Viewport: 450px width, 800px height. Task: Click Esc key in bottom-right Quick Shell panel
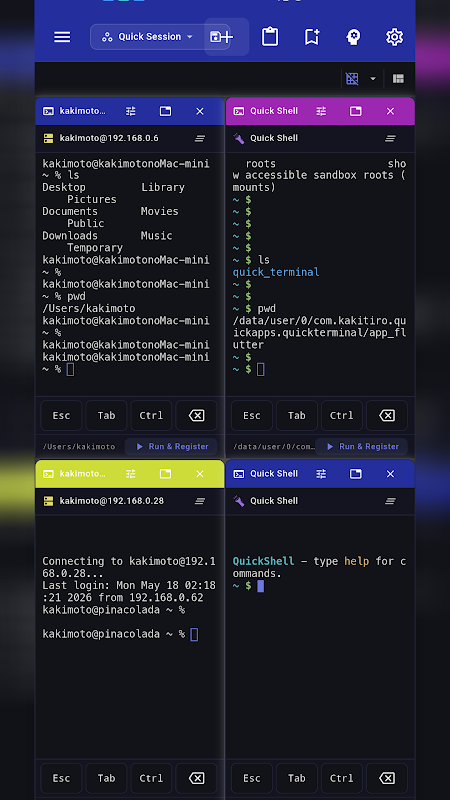(x=252, y=778)
